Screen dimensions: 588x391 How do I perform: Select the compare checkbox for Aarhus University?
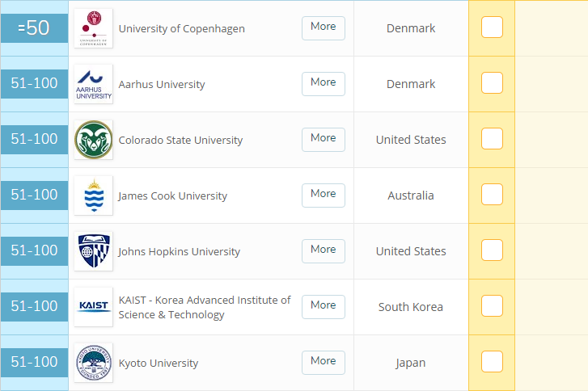click(x=492, y=83)
